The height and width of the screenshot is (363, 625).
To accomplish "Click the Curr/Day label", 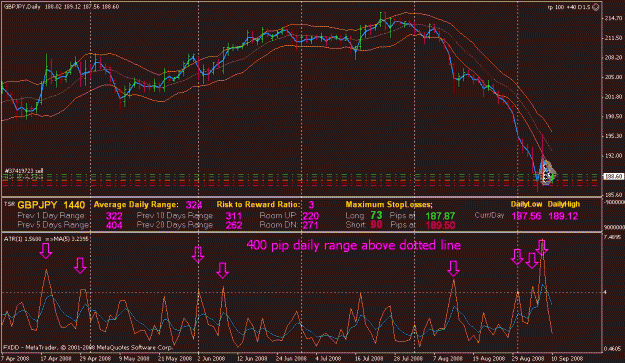I will coord(489,215).
